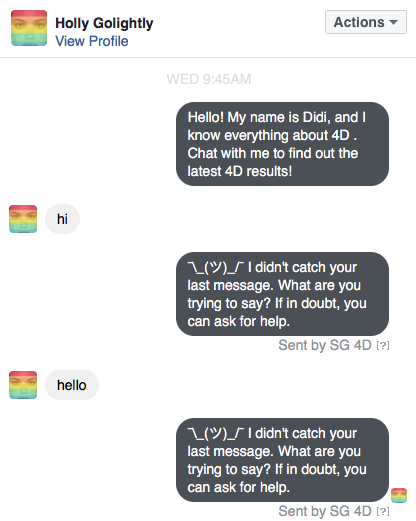Click the shrug emoticon in the first reply
The height and width of the screenshot is (521, 416).
(x=215, y=267)
